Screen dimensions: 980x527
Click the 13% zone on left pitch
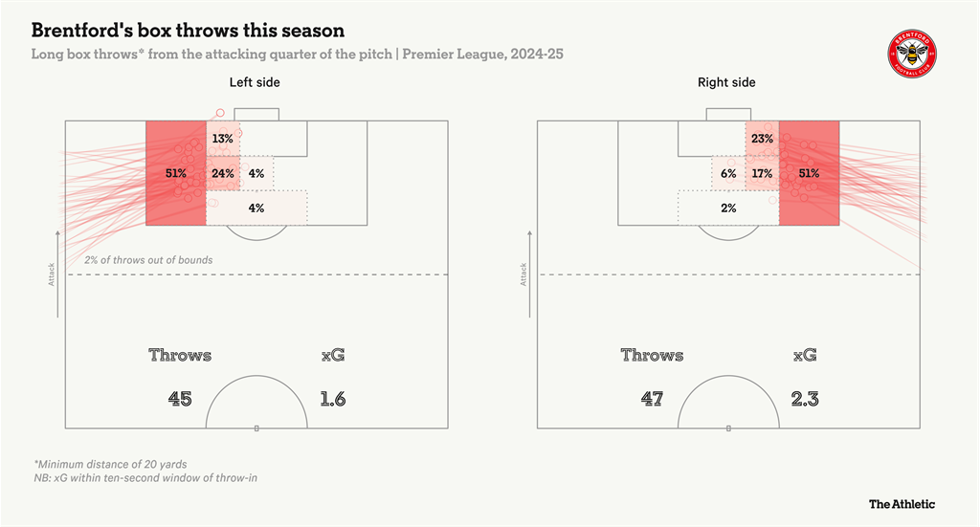click(x=223, y=139)
